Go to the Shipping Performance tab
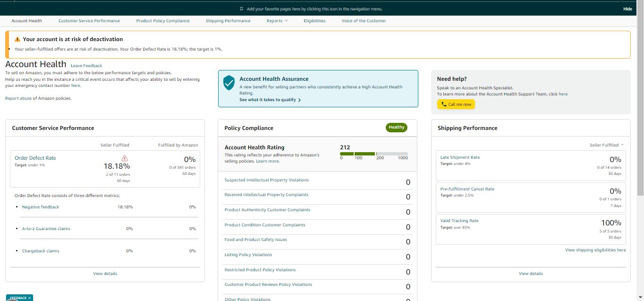Image resolution: width=644 pixels, height=301 pixels. pos(228,21)
